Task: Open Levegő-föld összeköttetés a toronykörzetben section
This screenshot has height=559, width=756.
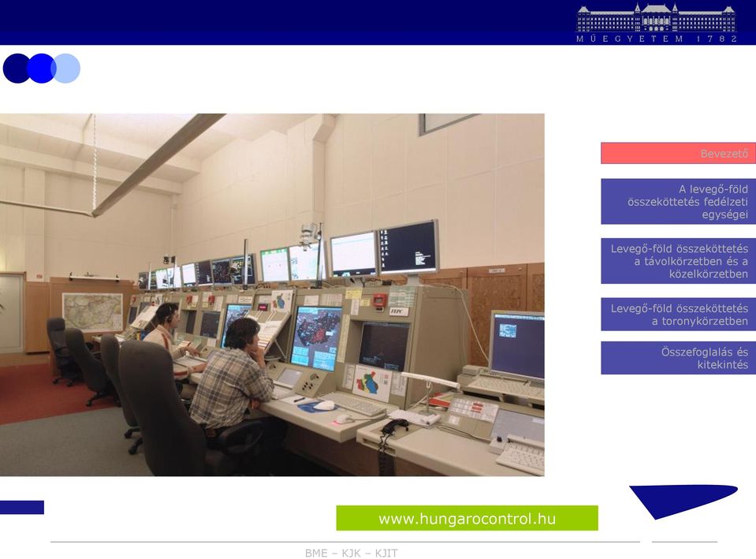Action: (x=678, y=315)
